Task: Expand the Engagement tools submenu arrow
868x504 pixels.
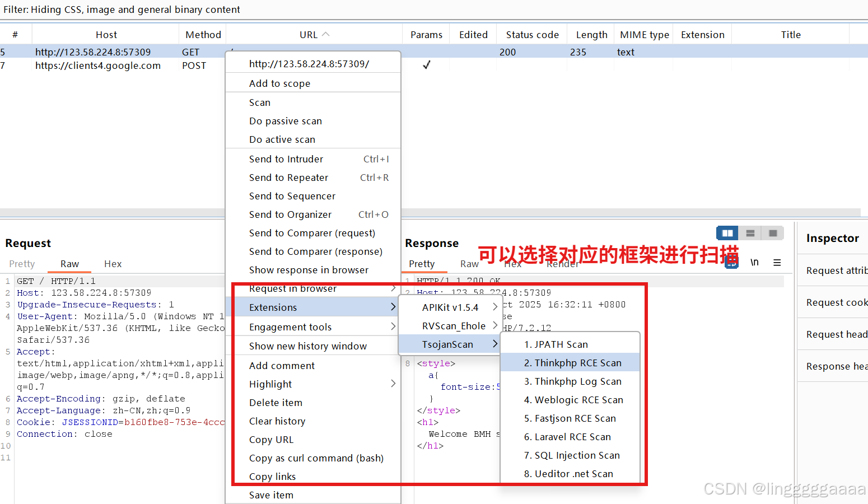Action: tap(393, 326)
